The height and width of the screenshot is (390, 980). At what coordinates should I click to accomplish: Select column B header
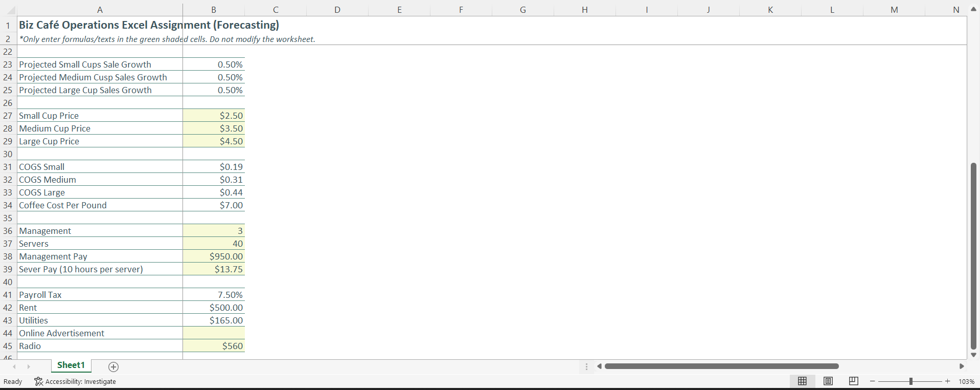[x=214, y=10]
